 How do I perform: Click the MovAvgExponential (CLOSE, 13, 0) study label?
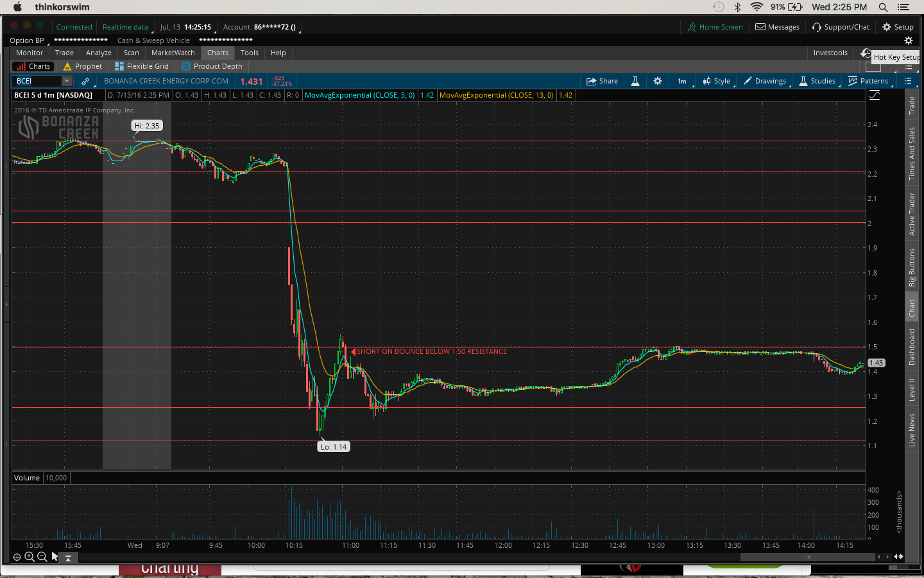tap(496, 95)
